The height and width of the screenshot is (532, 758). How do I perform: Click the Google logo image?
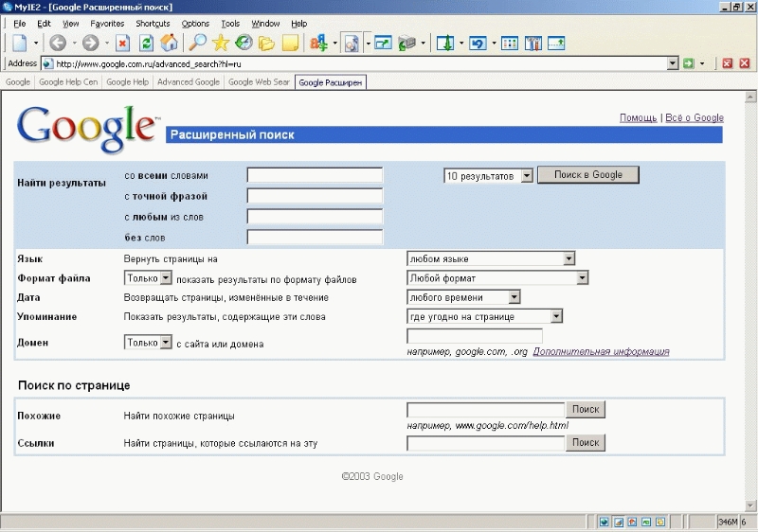[x=88, y=129]
